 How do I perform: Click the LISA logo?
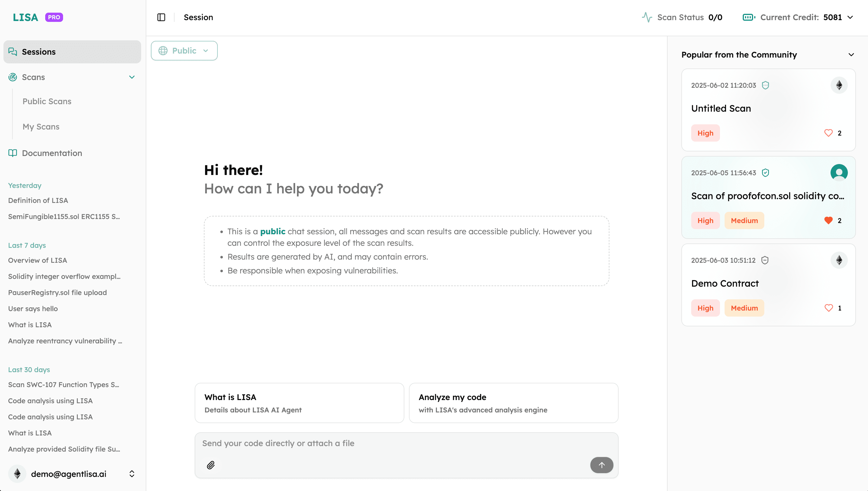26,17
